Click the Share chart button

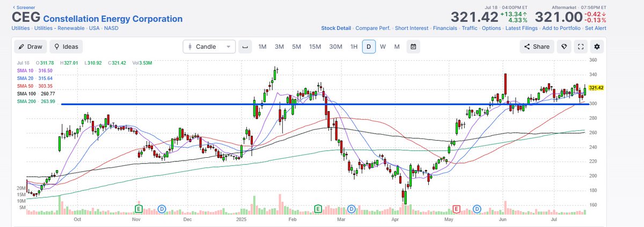click(x=536, y=47)
